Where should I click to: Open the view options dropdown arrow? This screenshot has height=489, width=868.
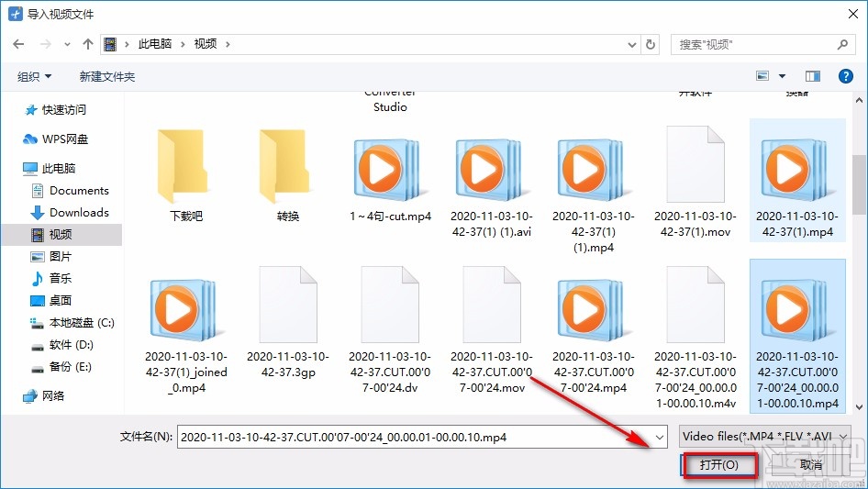click(x=782, y=76)
